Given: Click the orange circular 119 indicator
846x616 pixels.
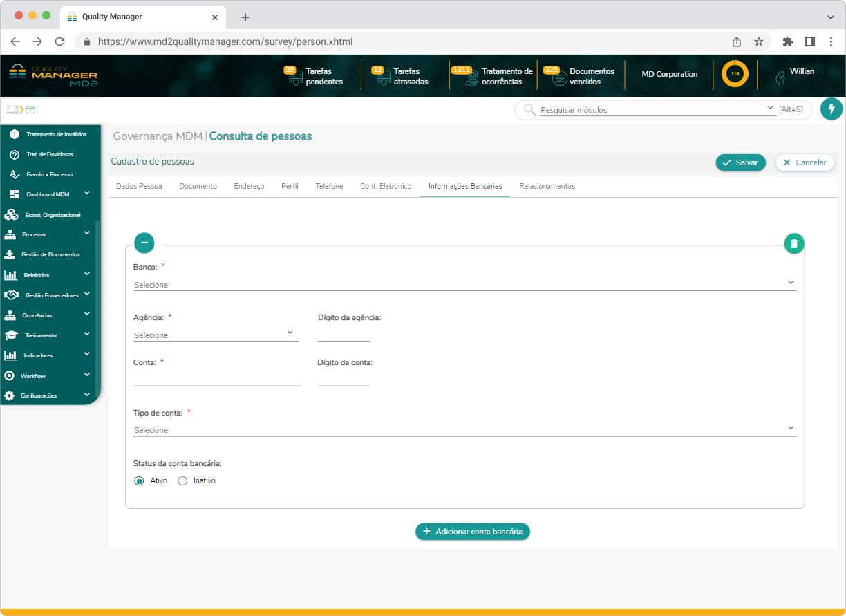Looking at the screenshot, I should coord(735,74).
